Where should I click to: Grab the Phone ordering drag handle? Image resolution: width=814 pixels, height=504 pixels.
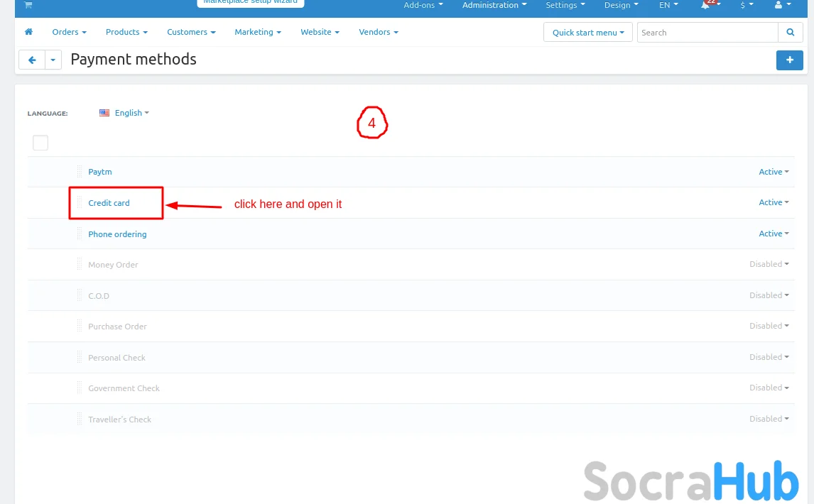click(x=80, y=234)
